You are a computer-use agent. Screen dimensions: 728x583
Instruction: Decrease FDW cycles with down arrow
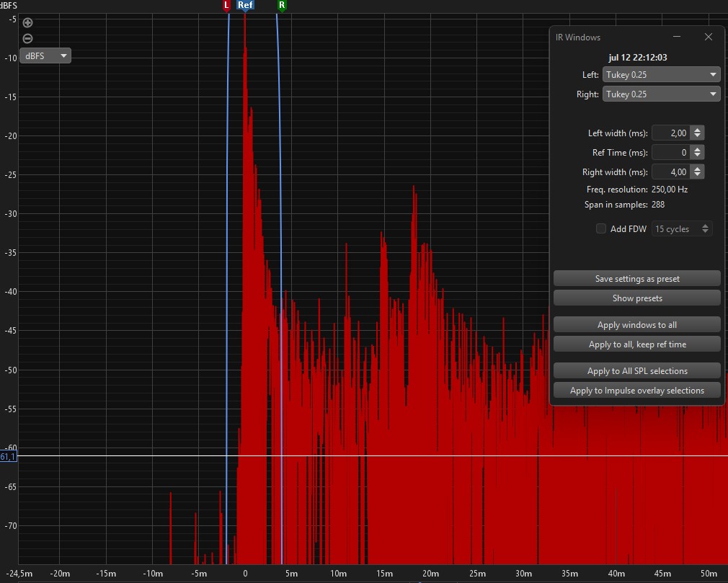(x=705, y=231)
